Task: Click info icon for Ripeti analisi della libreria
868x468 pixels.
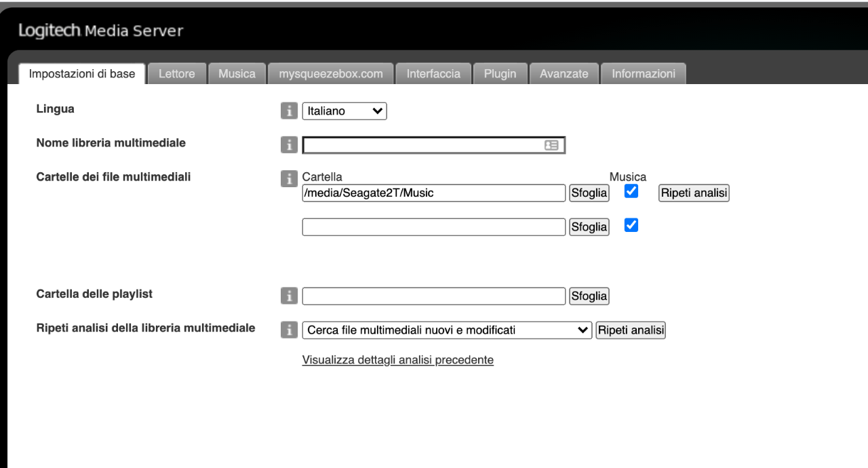Action: click(289, 330)
